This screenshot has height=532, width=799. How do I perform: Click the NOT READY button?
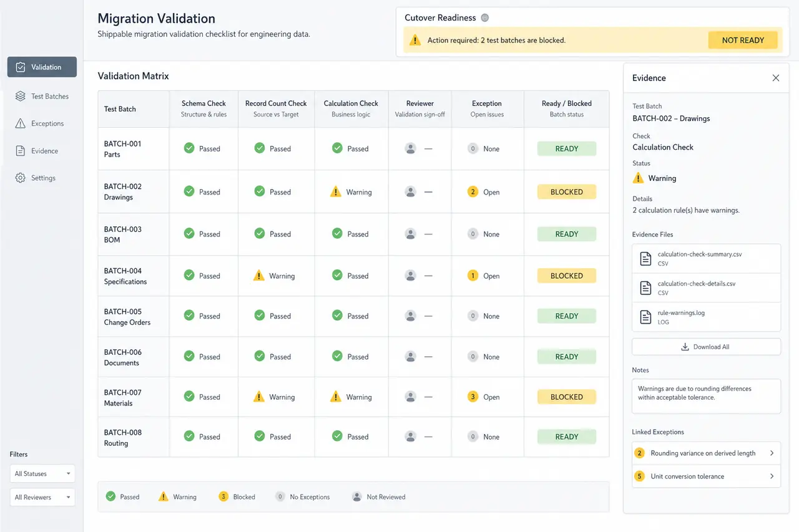pyautogui.click(x=743, y=40)
